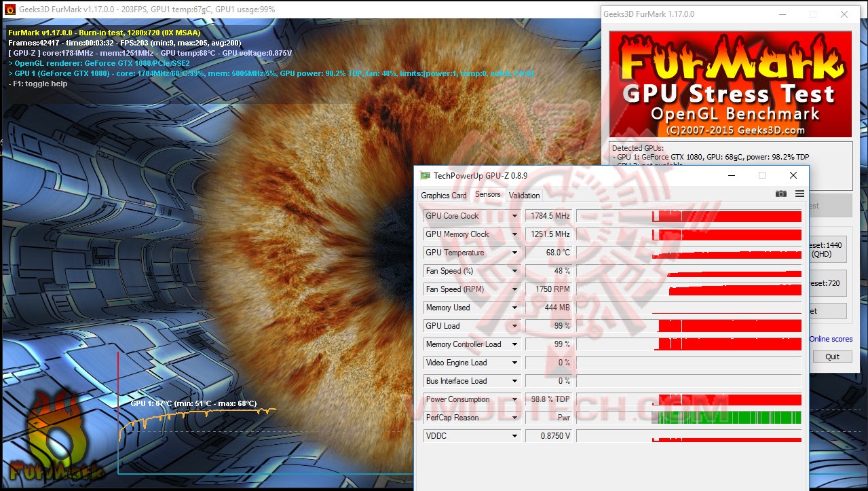
Task: Click the GPU-Z screenshot camera icon
Action: pos(781,194)
